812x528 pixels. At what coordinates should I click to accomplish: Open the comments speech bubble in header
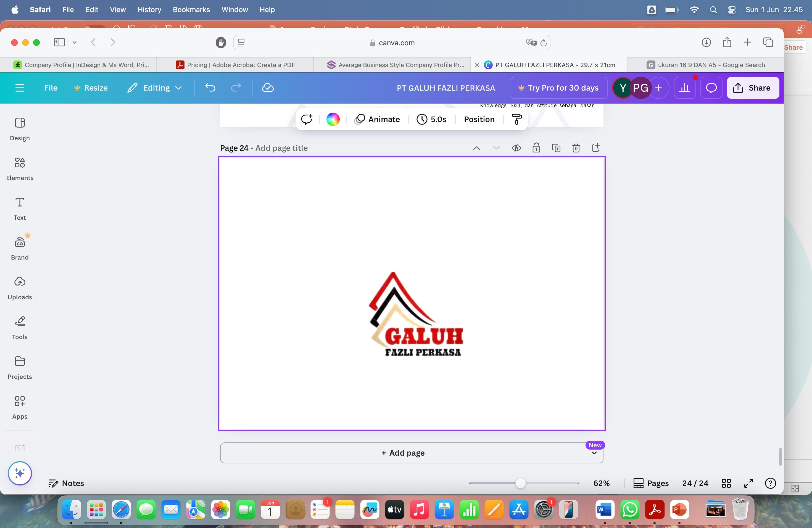711,88
